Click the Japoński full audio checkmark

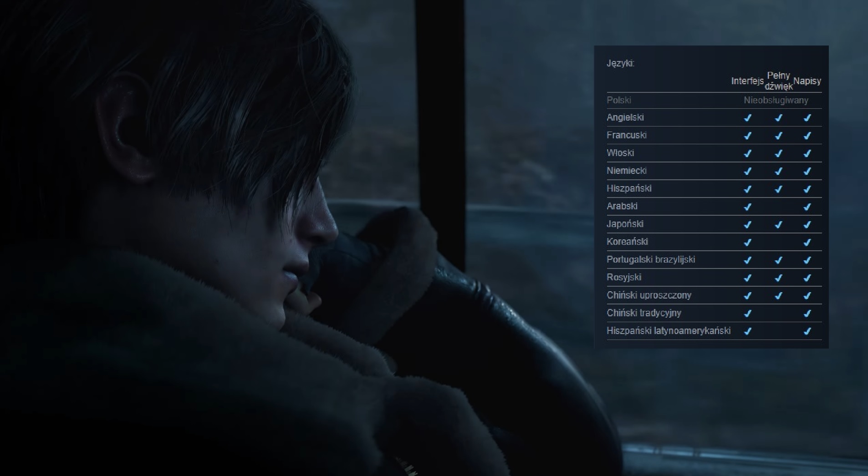click(778, 224)
